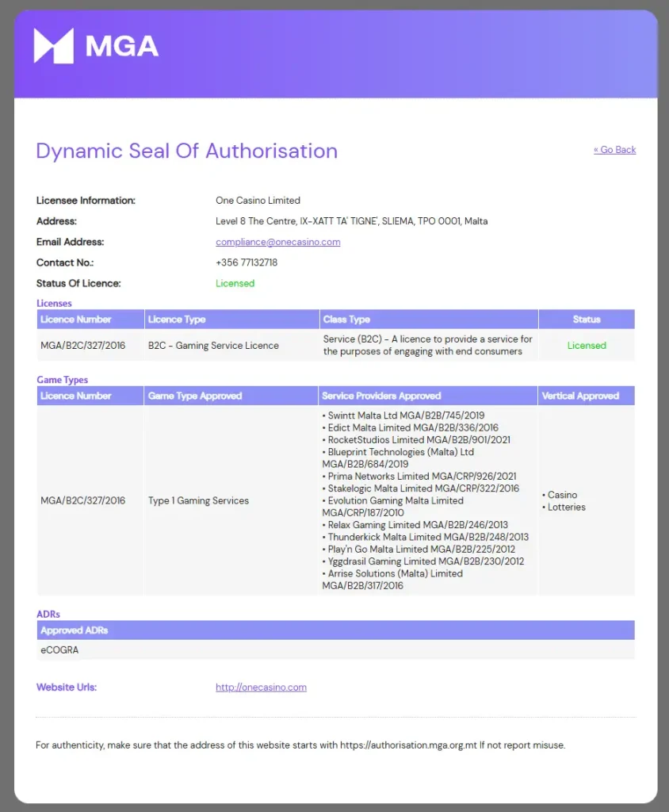Click the Swintt Malta Ltd provider entry

[403, 416]
